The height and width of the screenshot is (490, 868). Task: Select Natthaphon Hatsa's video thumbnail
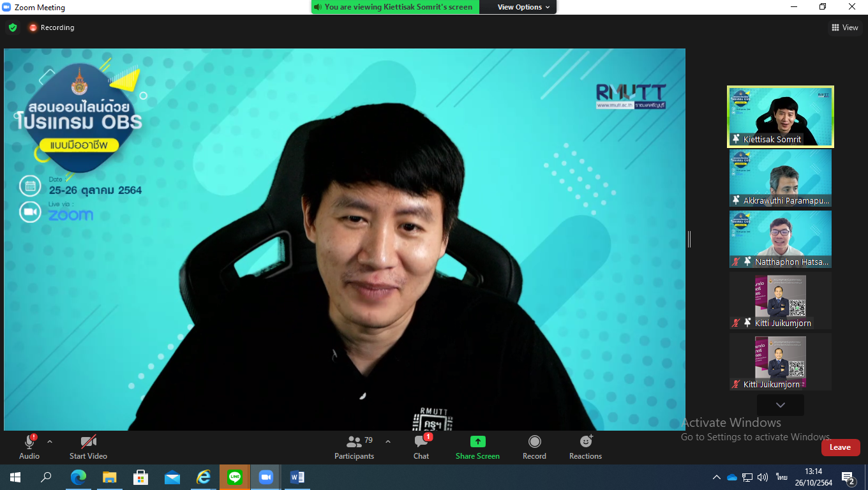[x=781, y=239]
